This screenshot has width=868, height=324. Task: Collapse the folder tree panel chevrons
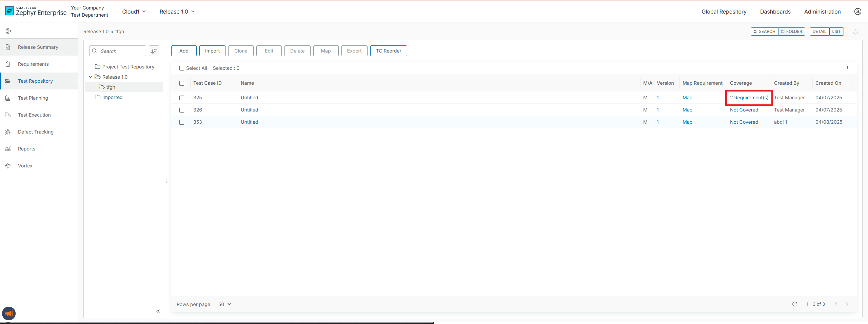click(158, 311)
